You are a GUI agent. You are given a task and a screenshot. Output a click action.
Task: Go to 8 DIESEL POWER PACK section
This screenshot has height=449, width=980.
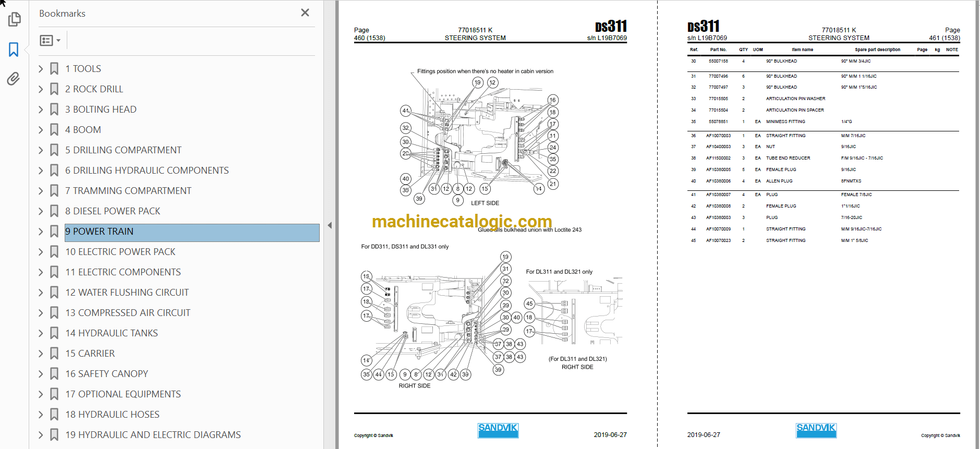(x=113, y=211)
